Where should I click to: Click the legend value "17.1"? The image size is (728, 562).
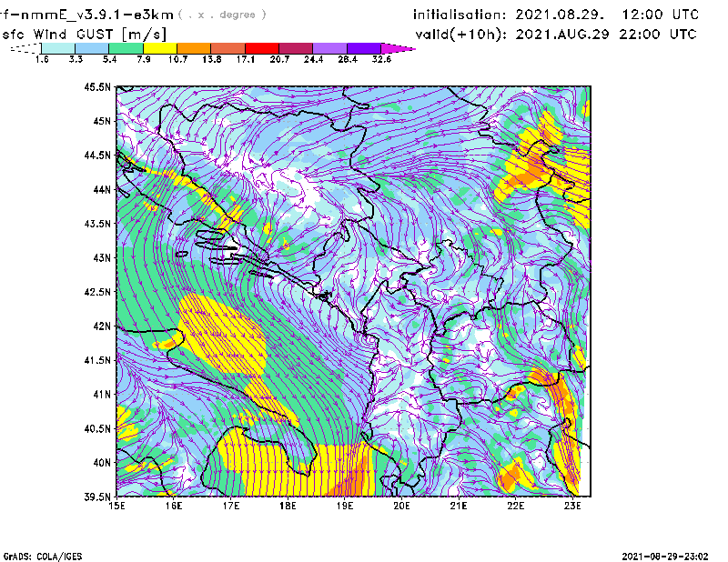(x=246, y=59)
